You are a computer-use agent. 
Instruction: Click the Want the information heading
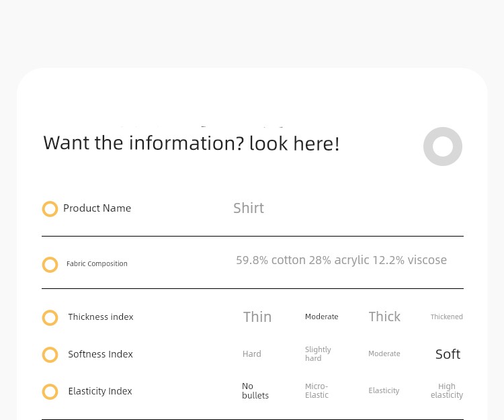(192, 143)
